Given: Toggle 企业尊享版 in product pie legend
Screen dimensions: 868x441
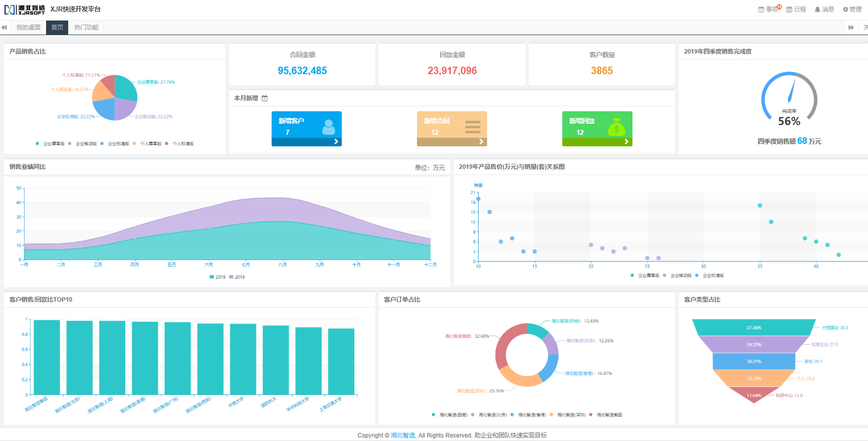Looking at the screenshot, I should point(50,144).
